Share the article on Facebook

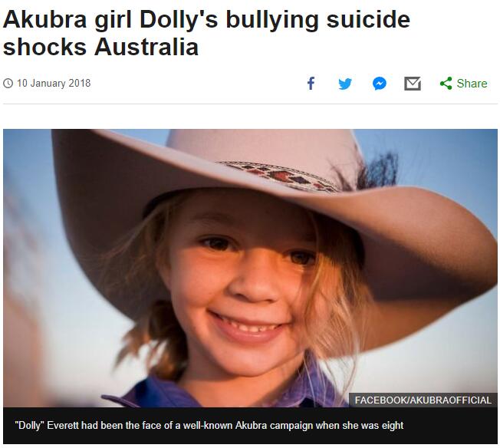tap(311, 84)
